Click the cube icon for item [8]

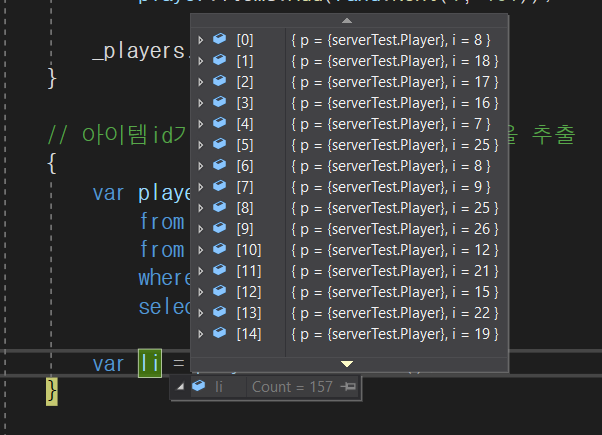click(219, 208)
